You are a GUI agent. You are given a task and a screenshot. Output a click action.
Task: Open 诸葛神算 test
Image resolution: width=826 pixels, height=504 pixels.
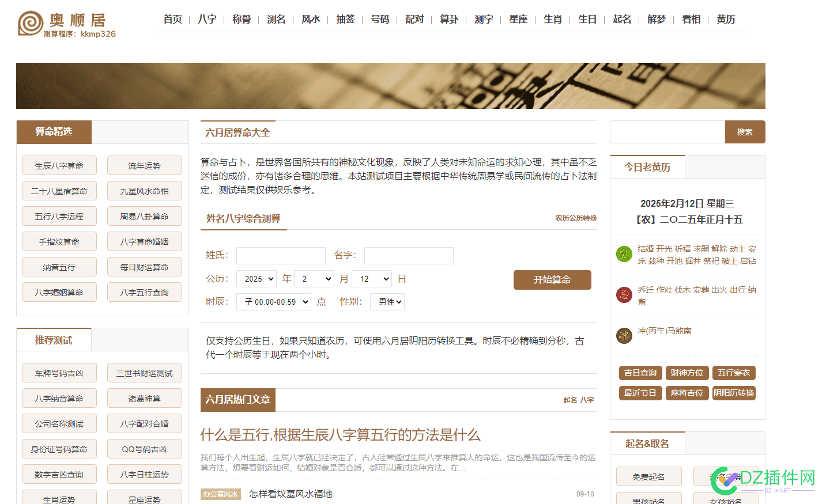tap(145, 399)
